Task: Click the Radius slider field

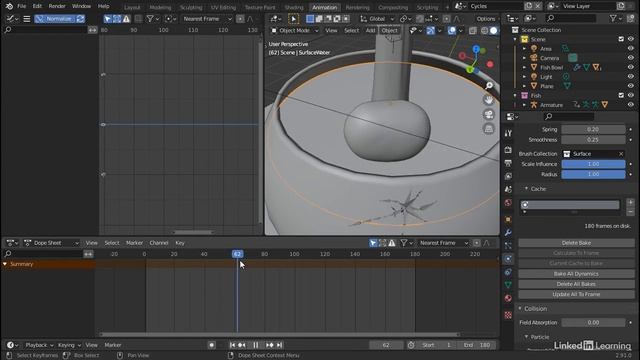Action: coord(593,174)
